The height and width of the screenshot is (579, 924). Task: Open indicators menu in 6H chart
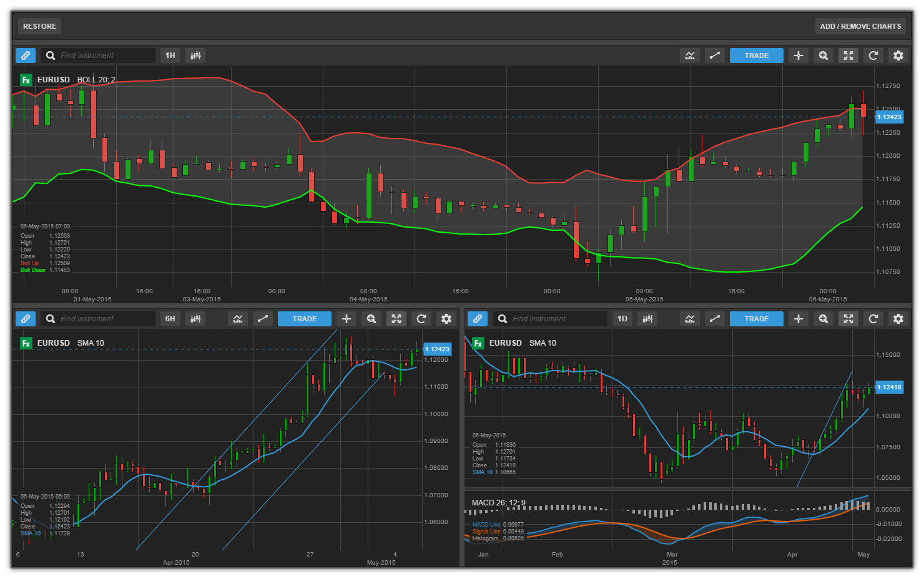tap(238, 319)
